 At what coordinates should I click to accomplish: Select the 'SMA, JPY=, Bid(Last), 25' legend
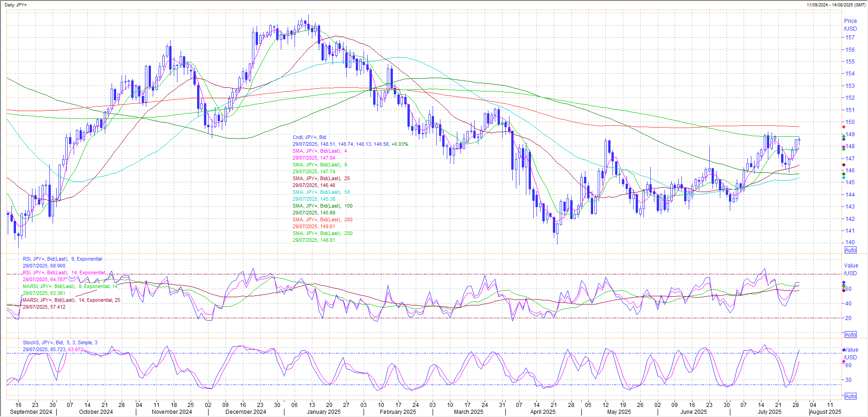[321, 178]
